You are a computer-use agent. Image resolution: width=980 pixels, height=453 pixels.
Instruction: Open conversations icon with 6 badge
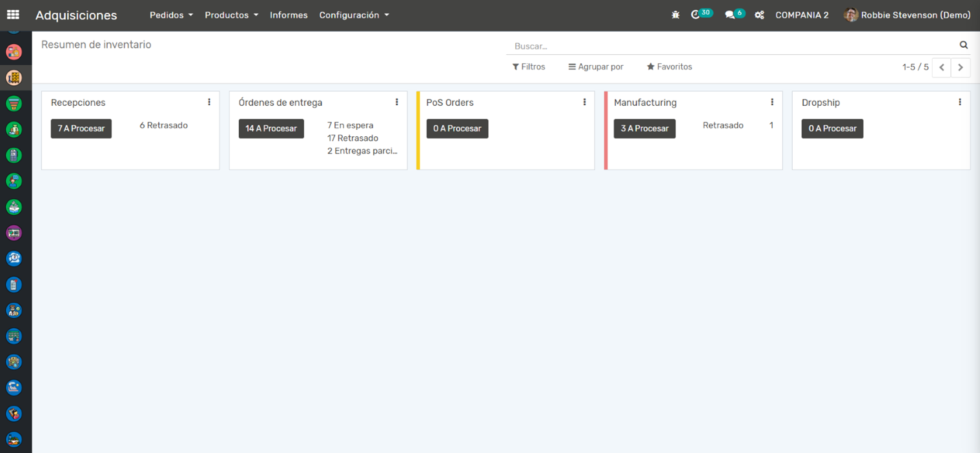click(730, 15)
